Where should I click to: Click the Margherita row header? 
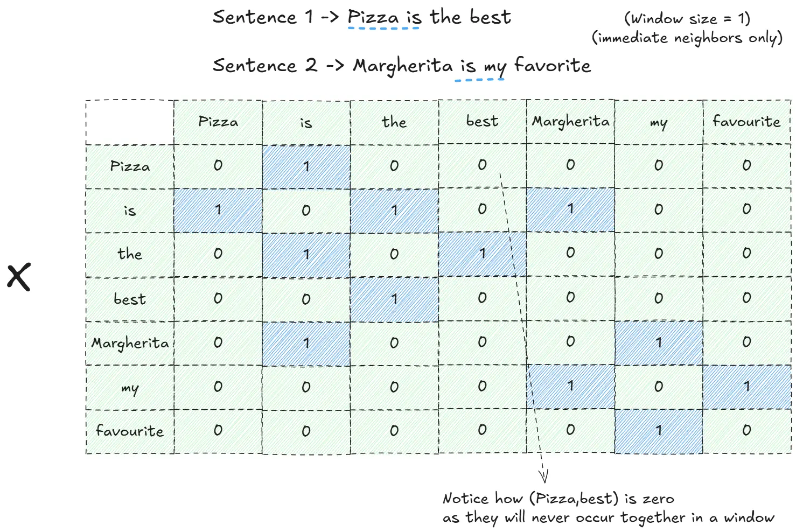coord(130,344)
